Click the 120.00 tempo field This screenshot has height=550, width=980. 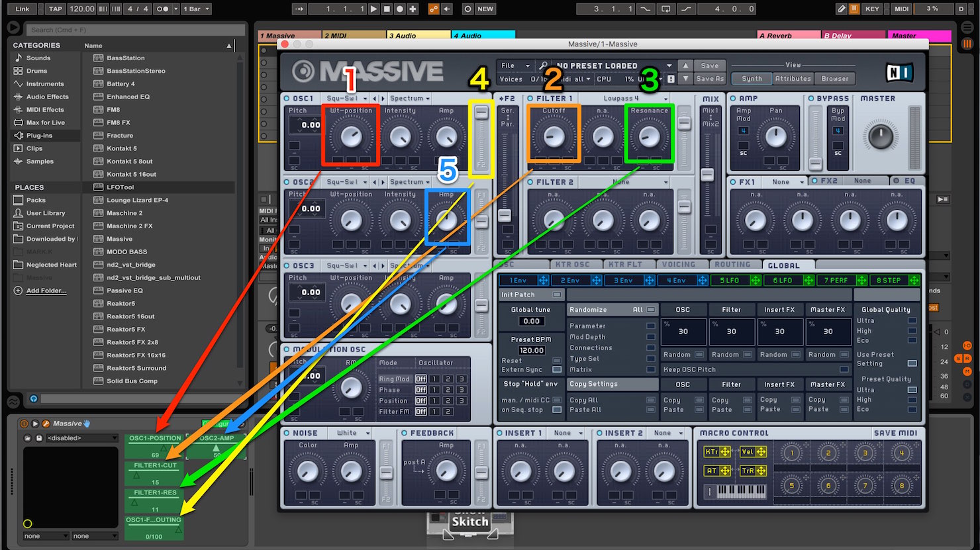pyautogui.click(x=81, y=9)
